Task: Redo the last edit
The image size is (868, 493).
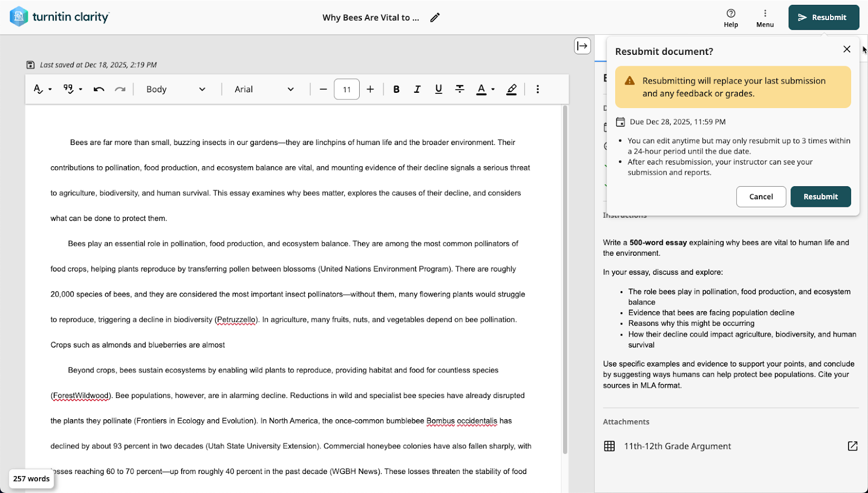Action: [120, 89]
